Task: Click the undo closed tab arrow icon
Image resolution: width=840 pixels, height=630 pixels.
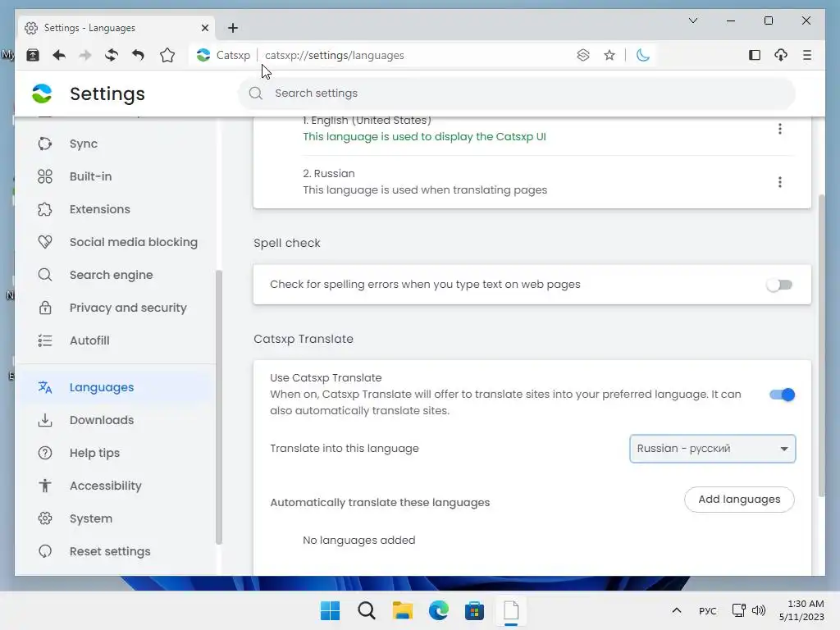Action: click(138, 55)
